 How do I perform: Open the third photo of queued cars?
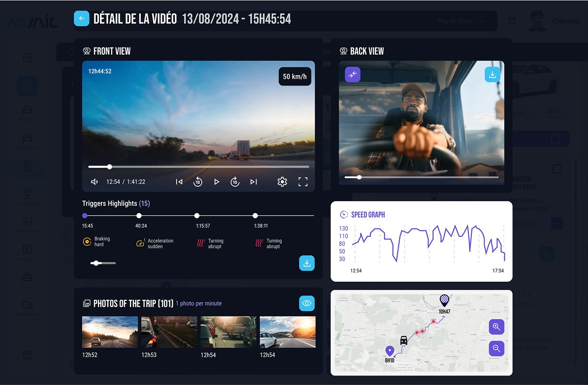tap(228, 332)
